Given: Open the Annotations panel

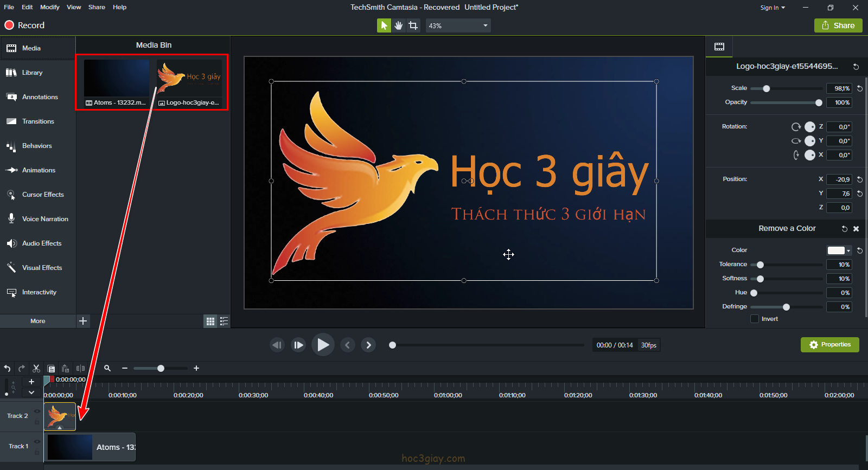Looking at the screenshot, I should (37, 97).
